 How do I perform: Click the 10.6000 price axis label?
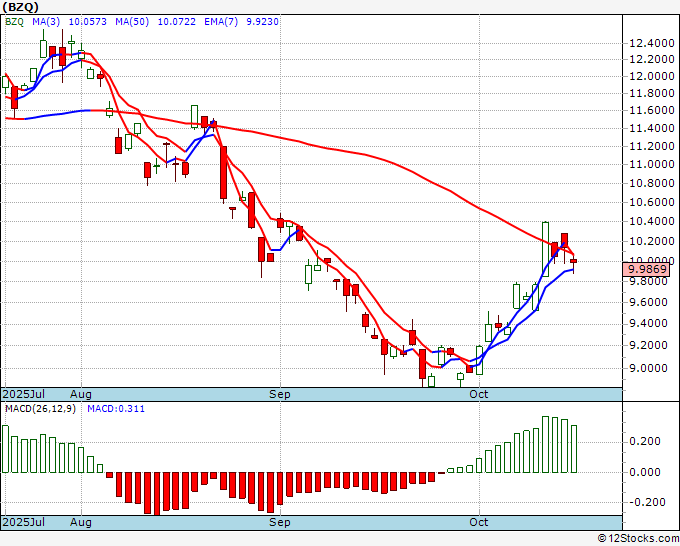pyautogui.click(x=652, y=202)
